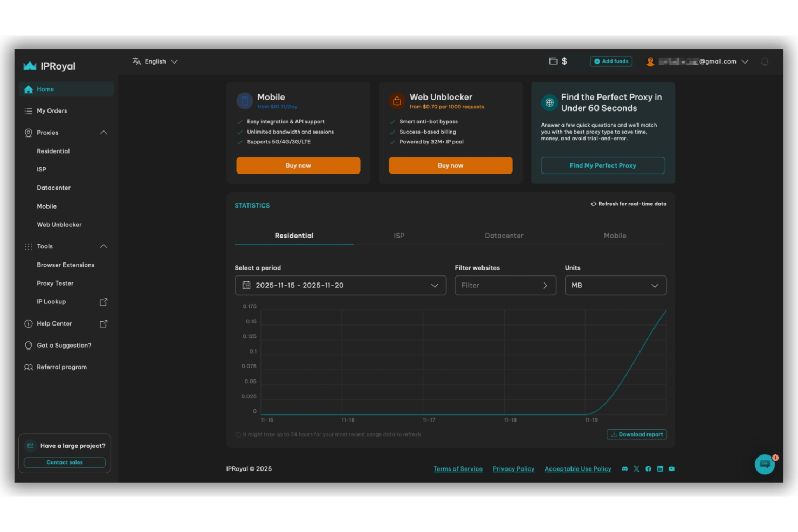Click the Filter websites field
Image resolution: width=798 pixels, height=532 pixels.
pyautogui.click(x=505, y=286)
